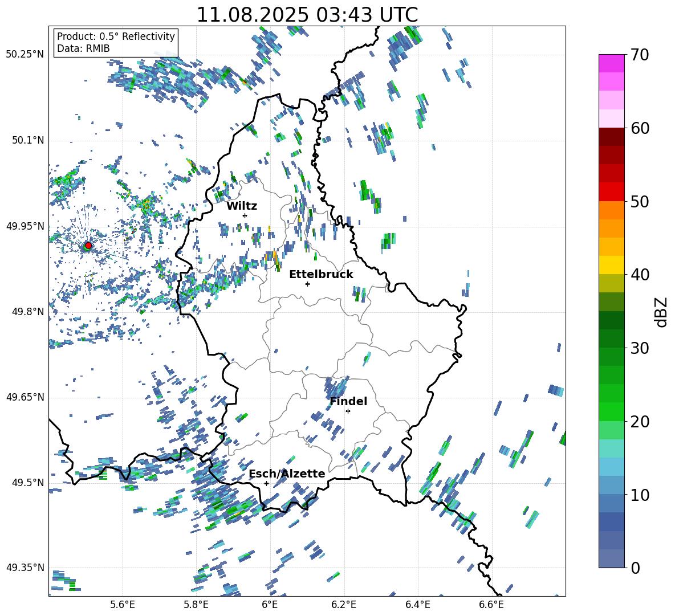This screenshot has width=675, height=616.
Task: Click the 49.35°N latitude label
Action: [x=25, y=568]
